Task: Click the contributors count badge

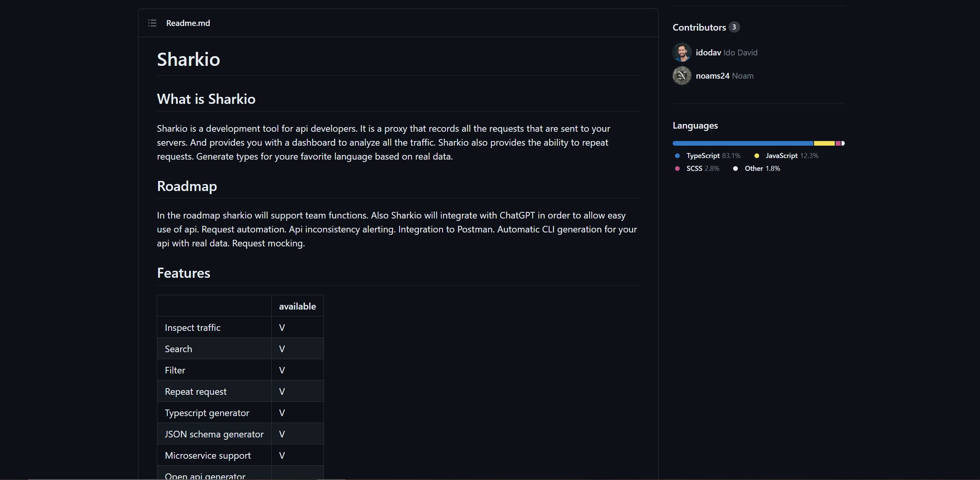Action: pyautogui.click(x=734, y=27)
